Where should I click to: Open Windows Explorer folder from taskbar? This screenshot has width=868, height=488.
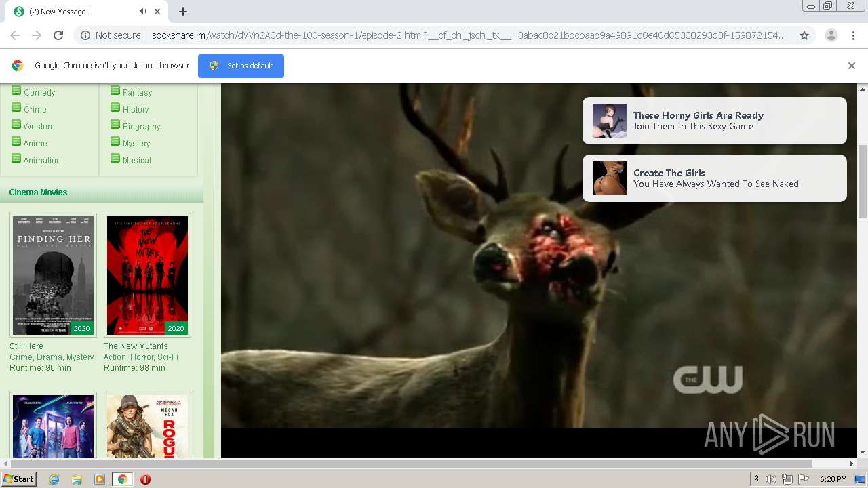coord(77,479)
